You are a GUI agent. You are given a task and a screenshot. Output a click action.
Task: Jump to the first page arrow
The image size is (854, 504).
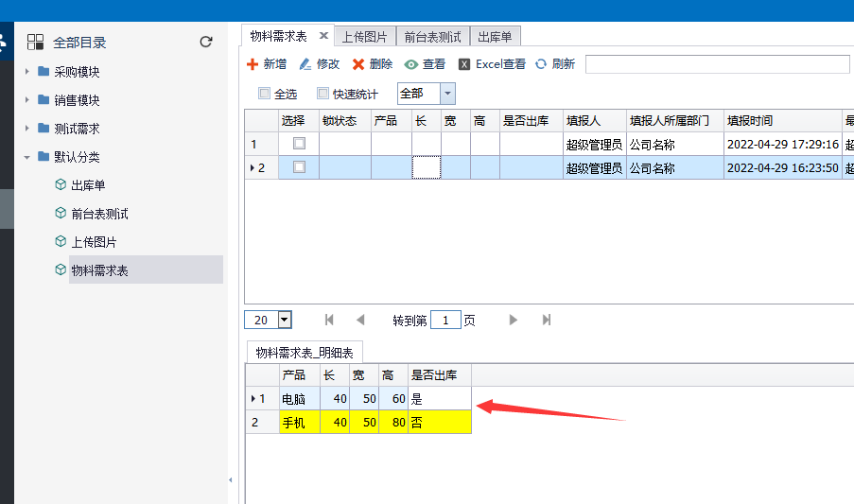(x=329, y=320)
